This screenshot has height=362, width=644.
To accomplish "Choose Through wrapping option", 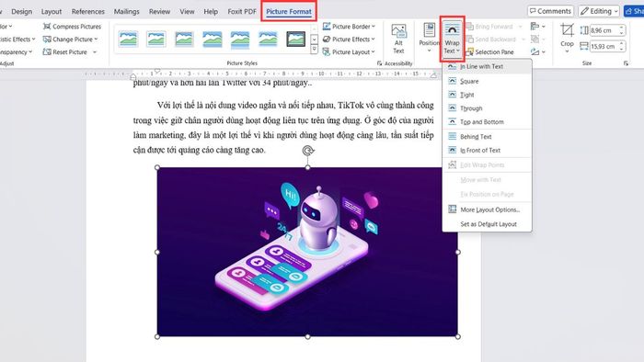I will [487, 108].
